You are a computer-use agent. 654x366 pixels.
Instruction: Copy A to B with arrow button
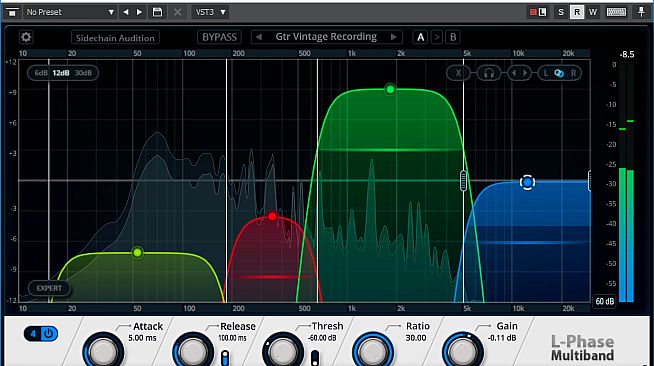[437, 37]
